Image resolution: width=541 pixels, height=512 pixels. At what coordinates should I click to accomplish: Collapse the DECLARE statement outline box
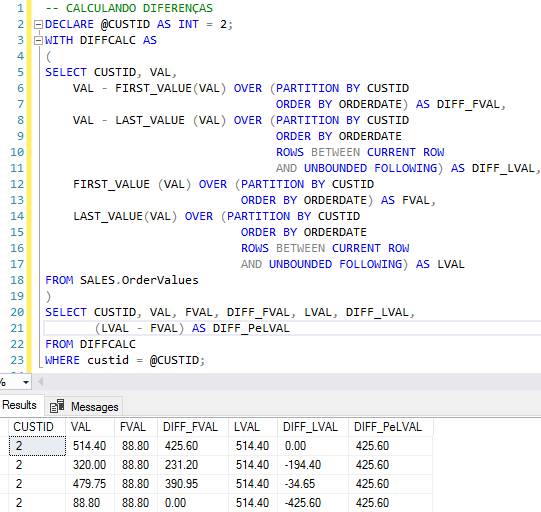38,24
